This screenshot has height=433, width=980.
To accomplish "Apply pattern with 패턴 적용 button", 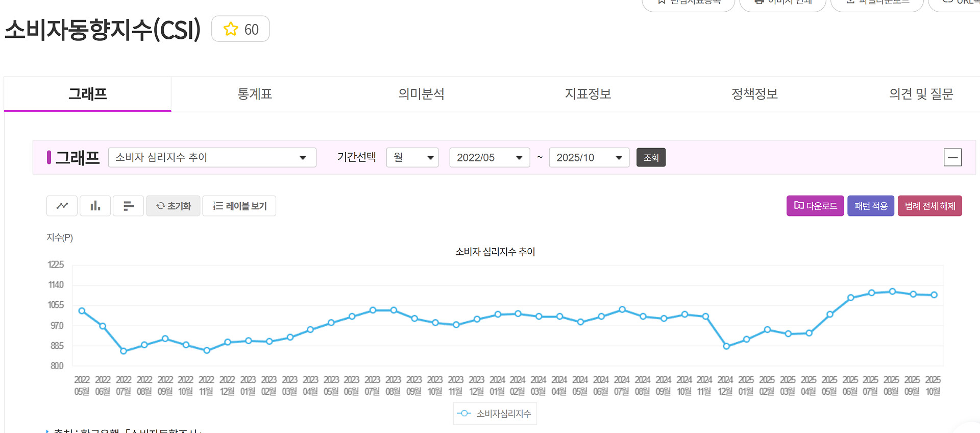I will point(871,206).
